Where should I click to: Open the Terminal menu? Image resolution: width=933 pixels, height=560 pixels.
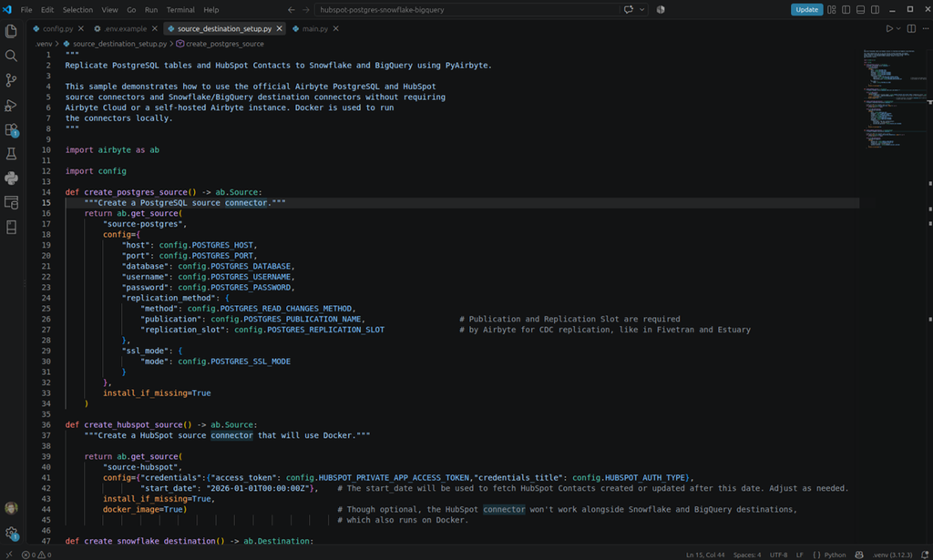click(x=180, y=9)
